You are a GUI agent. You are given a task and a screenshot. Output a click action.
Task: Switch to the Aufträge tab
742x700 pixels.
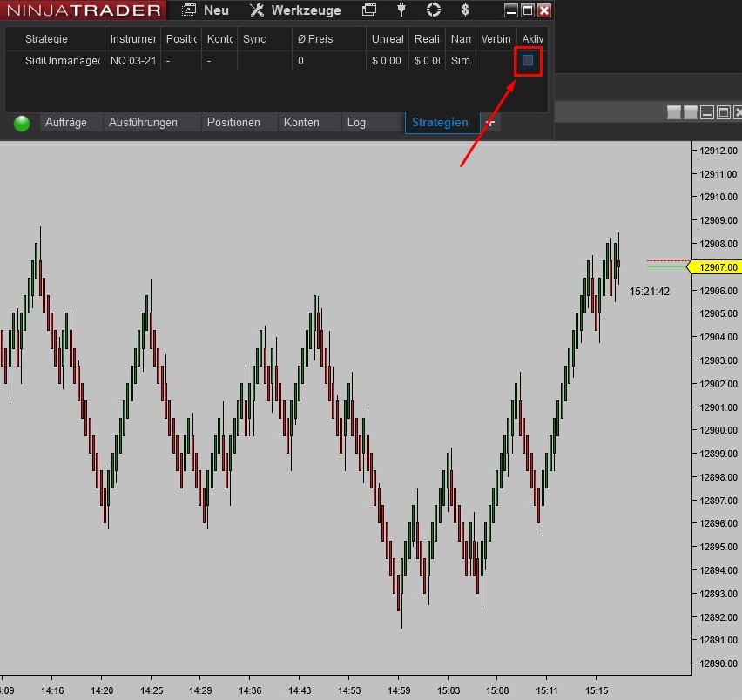click(x=66, y=123)
